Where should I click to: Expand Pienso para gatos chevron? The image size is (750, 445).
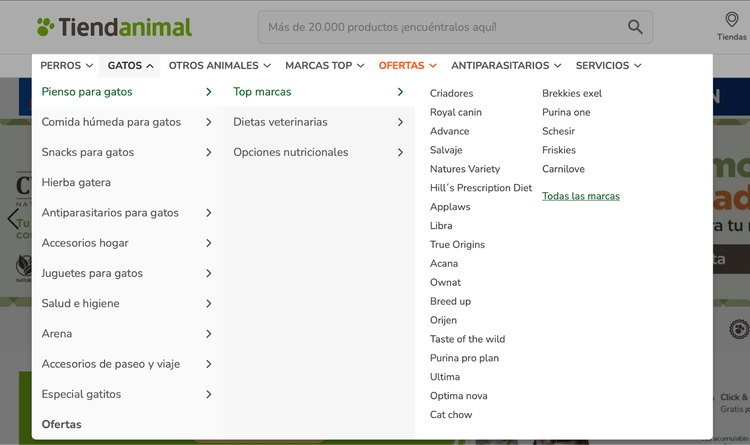click(x=209, y=92)
